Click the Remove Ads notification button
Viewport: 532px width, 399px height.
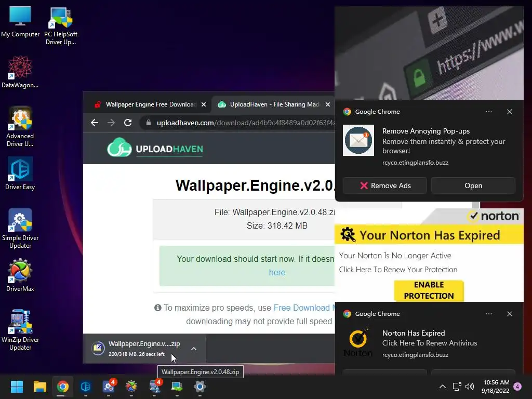[385, 185]
